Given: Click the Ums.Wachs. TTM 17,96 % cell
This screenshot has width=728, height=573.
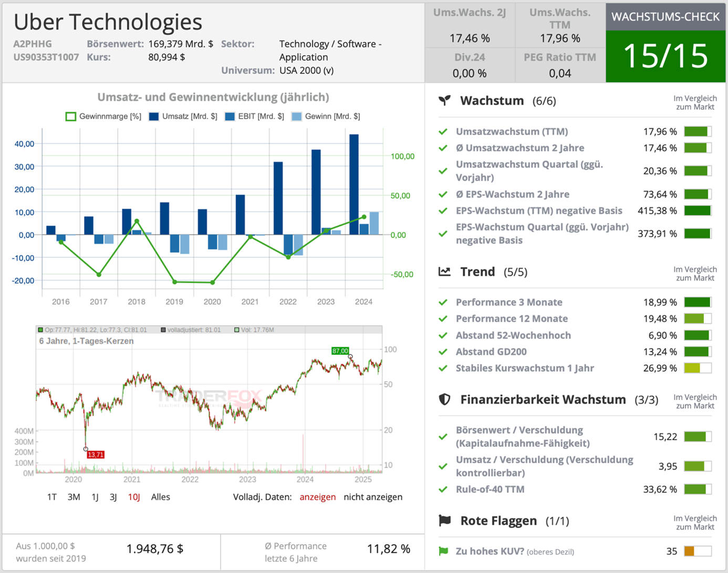Looking at the screenshot, I should click(560, 25).
